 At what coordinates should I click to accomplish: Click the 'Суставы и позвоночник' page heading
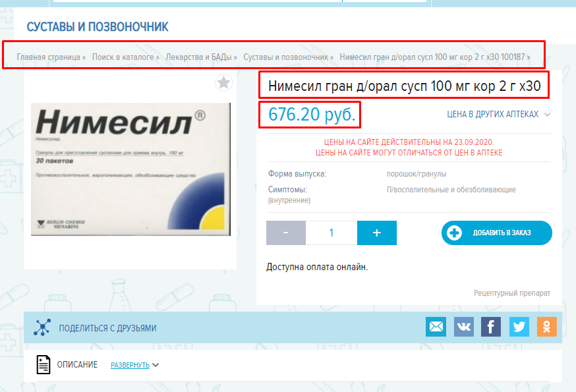point(98,27)
